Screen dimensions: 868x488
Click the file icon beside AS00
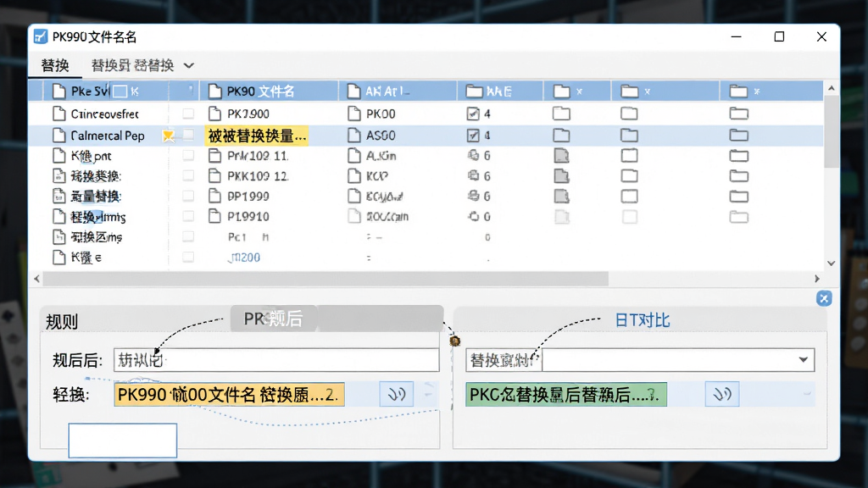(354, 135)
